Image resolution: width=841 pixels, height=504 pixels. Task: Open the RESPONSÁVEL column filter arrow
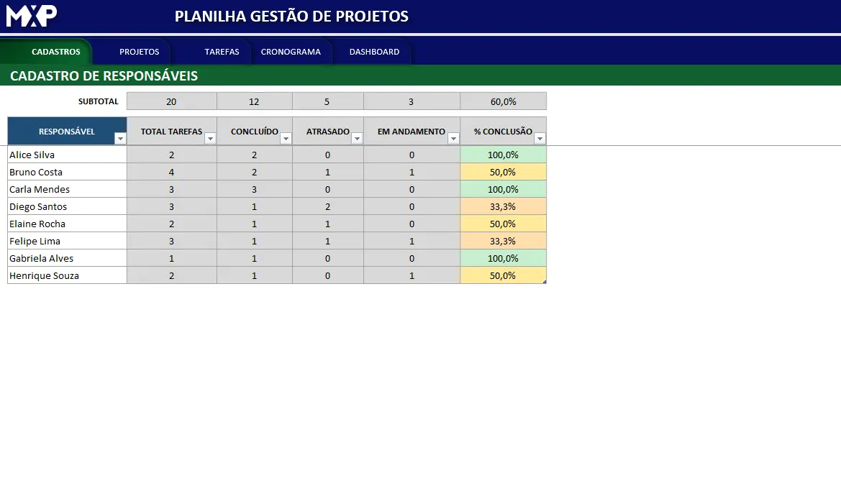coord(120,139)
